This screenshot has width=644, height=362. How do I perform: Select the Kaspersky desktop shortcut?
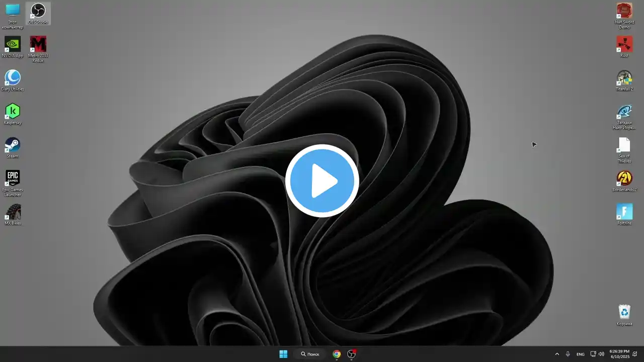coord(13,114)
